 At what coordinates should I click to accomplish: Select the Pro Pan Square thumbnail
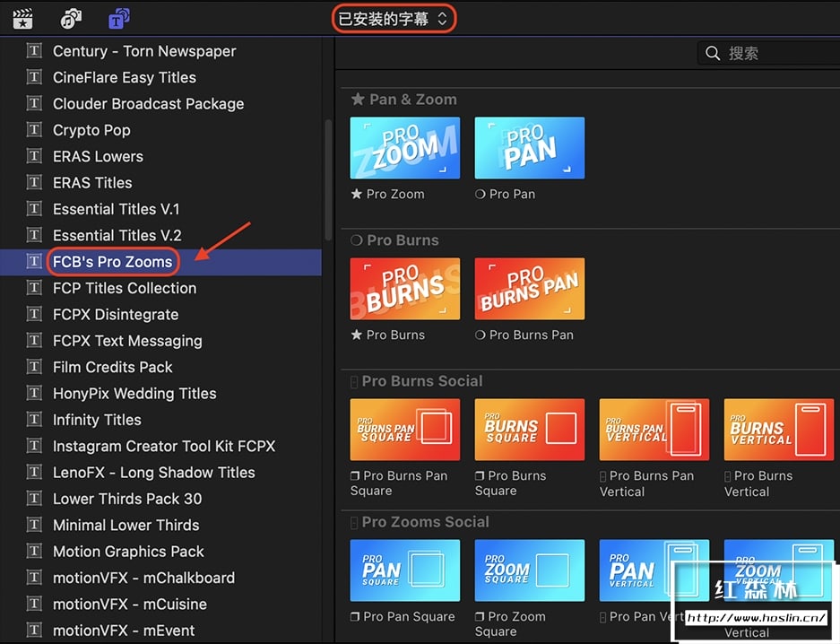tap(405, 570)
